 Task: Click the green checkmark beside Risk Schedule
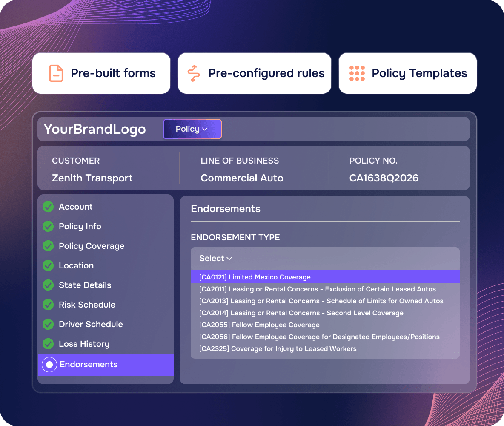[48, 305]
